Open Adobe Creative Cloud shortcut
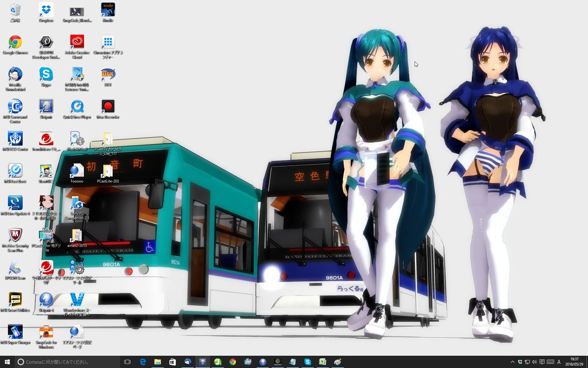The height and width of the screenshot is (368, 588). tap(77, 48)
